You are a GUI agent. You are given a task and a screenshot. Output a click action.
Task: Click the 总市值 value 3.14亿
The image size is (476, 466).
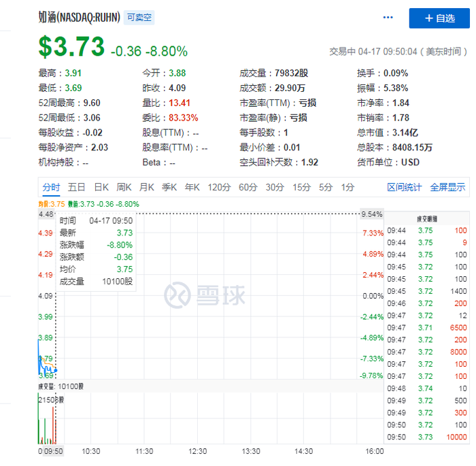tap(405, 133)
